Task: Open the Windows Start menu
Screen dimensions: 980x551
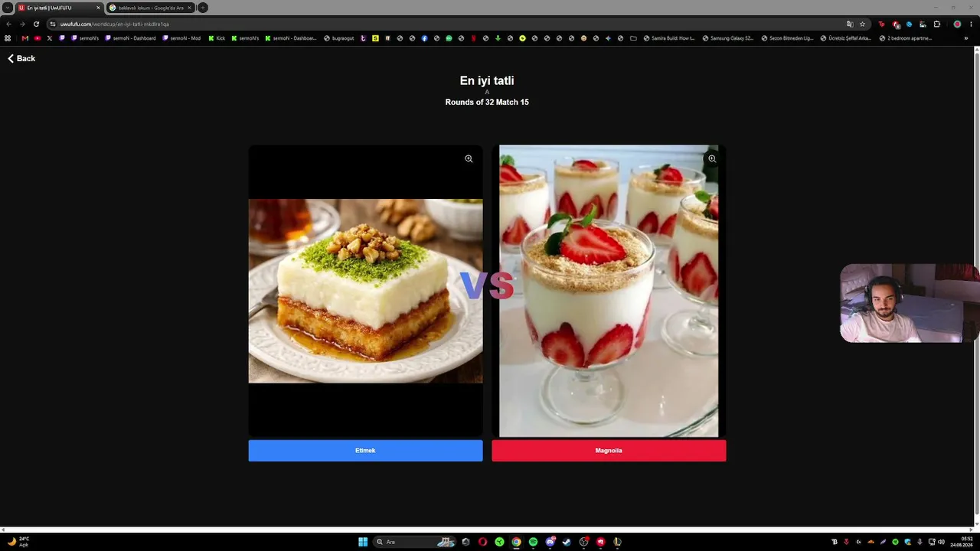Action: (x=363, y=542)
